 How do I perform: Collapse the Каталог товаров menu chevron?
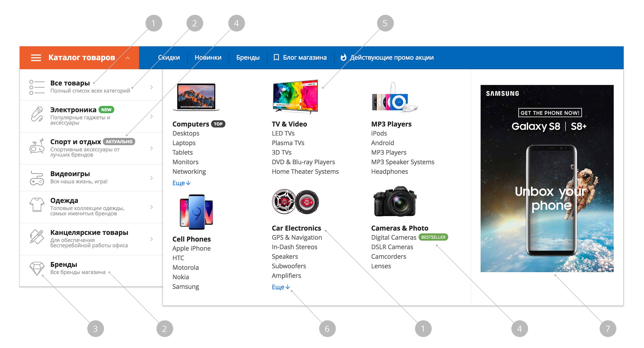(x=128, y=58)
